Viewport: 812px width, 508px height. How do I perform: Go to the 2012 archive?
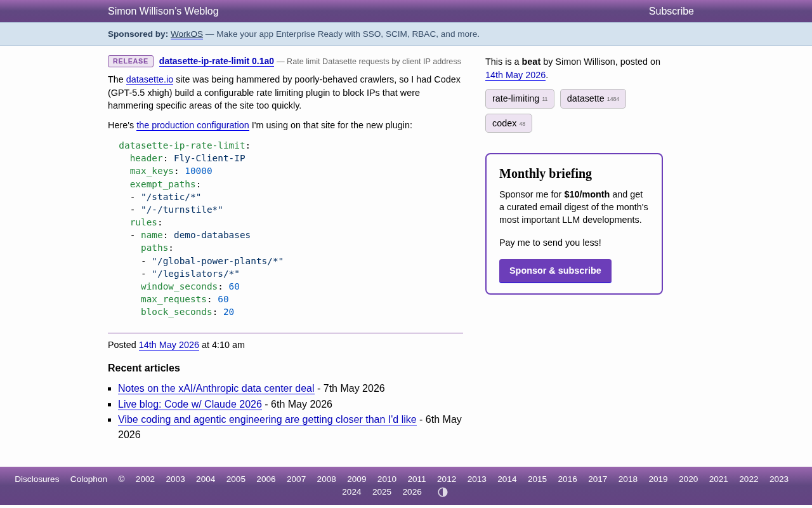click(x=447, y=479)
